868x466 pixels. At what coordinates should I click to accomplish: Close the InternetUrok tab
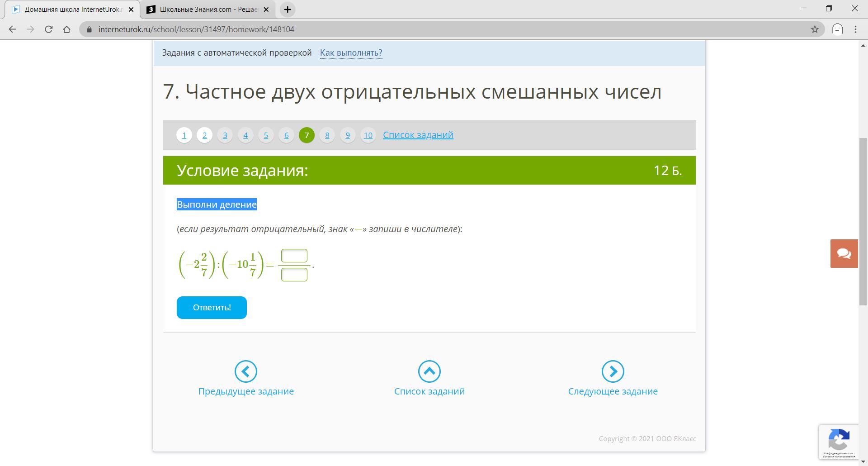tap(131, 10)
